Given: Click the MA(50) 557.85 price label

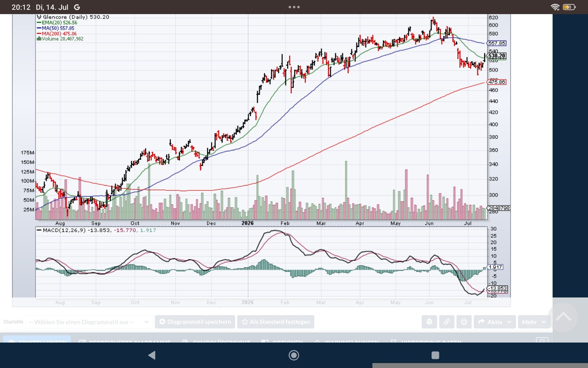Looking at the screenshot, I should pyautogui.click(x=496, y=43).
